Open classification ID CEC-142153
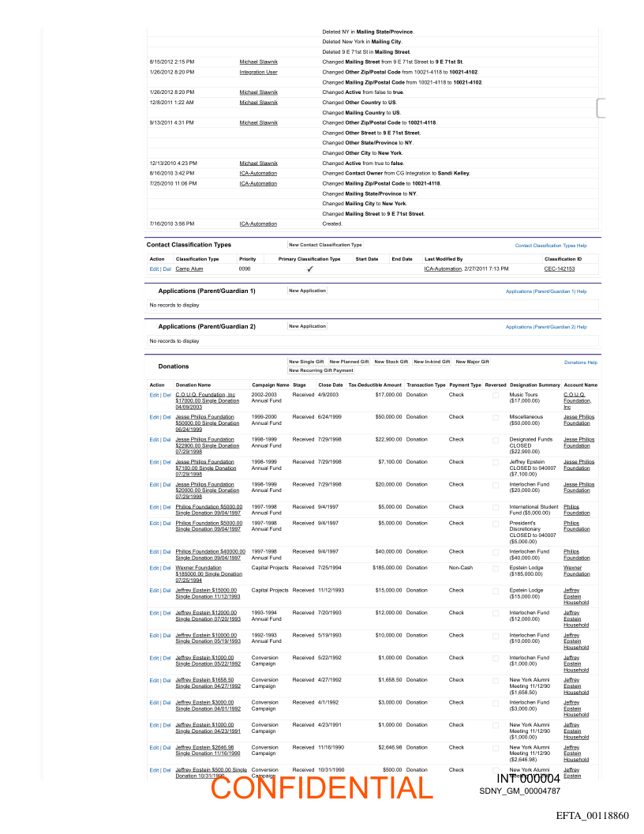 tap(560, 269)
